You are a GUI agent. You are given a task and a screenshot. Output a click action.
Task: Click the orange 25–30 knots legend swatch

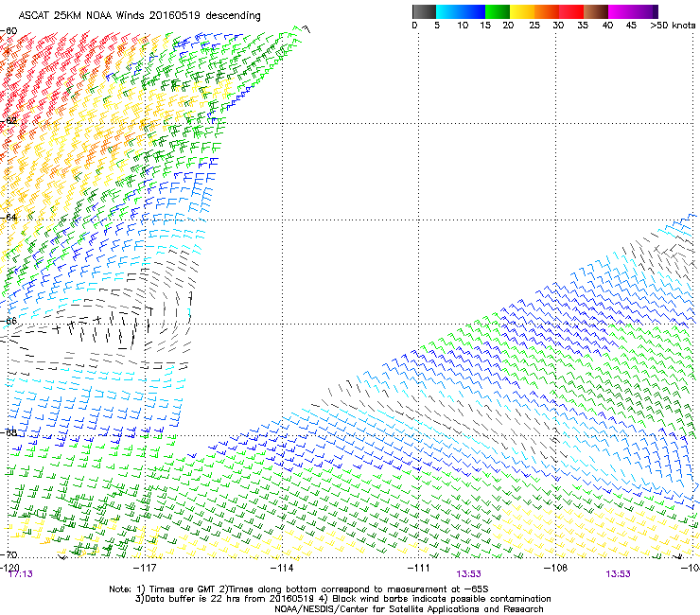point(547,11)
